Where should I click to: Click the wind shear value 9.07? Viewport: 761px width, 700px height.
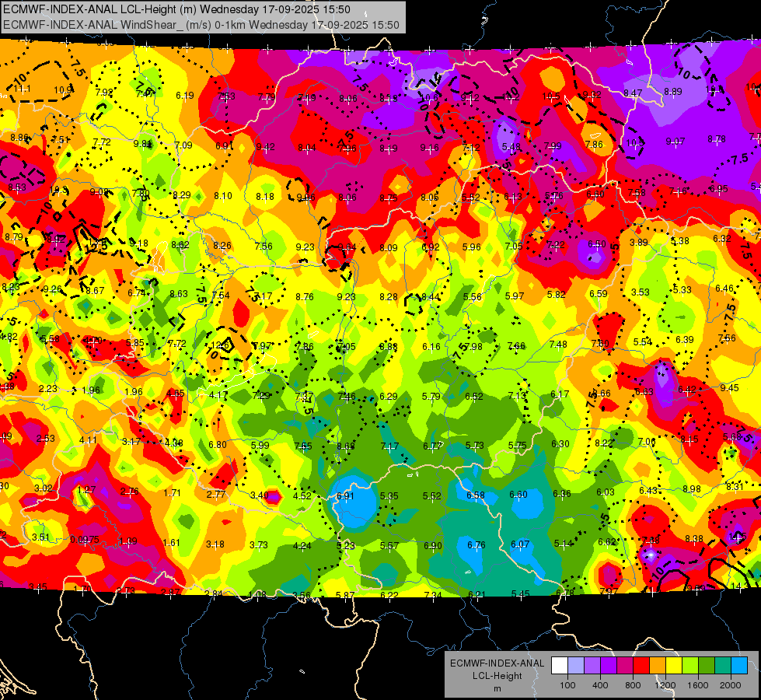coord(675,142)
